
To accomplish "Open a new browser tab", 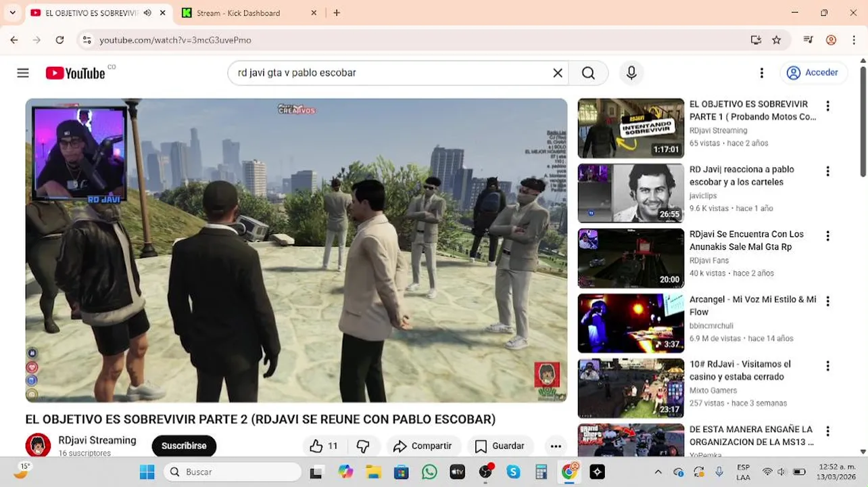I will tap(337, 13).
